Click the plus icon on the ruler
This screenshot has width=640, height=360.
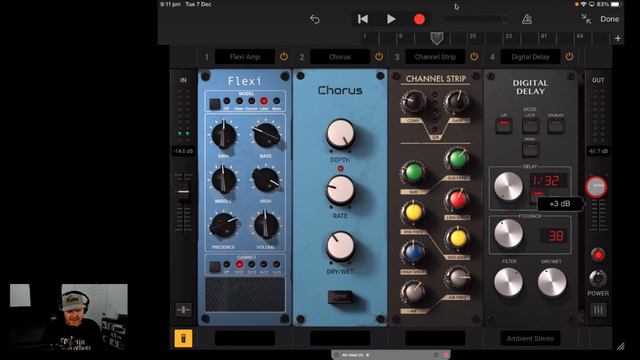pos(618,38)
